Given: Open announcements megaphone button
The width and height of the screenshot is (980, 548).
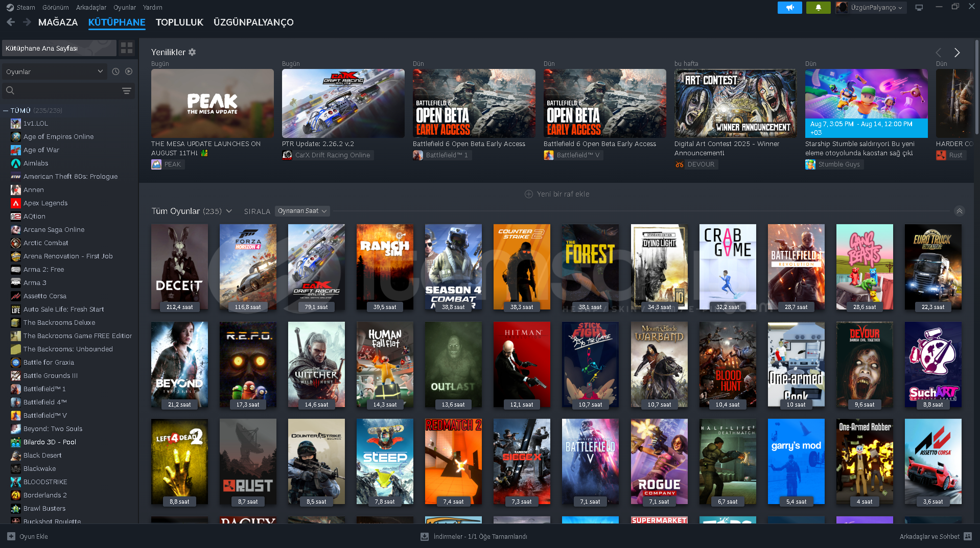Looking at the screenshot, I should [x=789, y=8].
